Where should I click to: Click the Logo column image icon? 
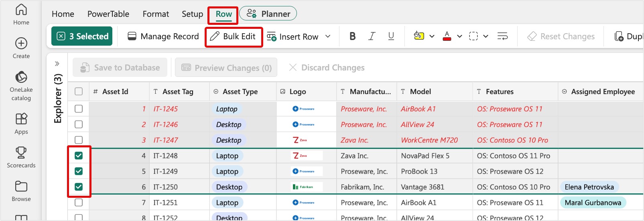pos(282,92)
